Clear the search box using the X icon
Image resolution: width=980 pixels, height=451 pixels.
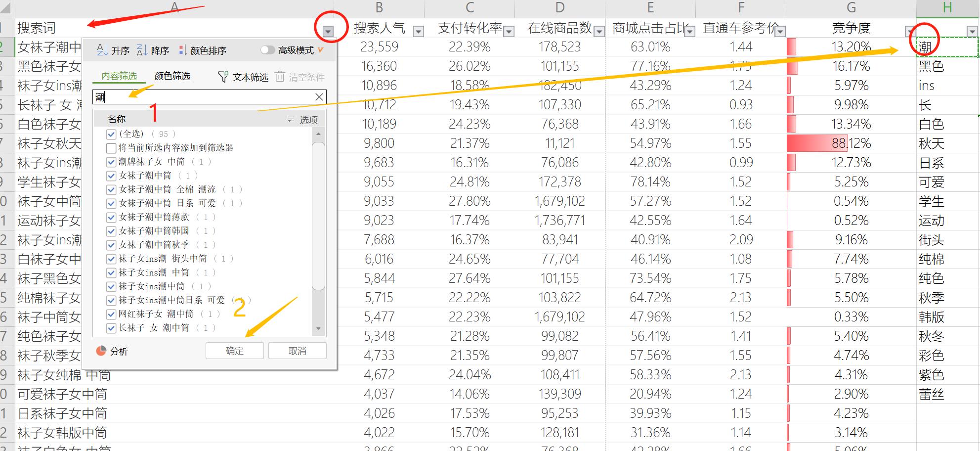[x=319, y=96]
